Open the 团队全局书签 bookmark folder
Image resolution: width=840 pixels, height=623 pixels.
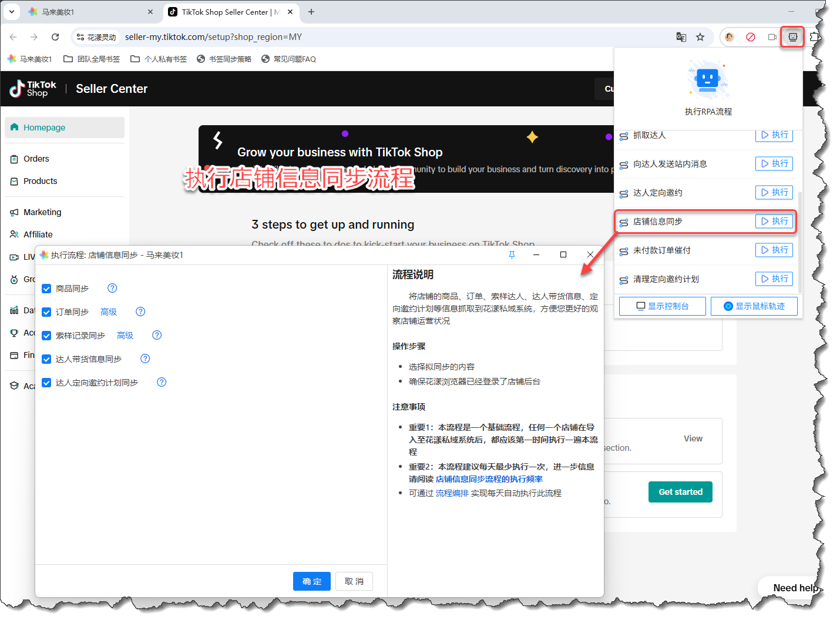[92, 59]
